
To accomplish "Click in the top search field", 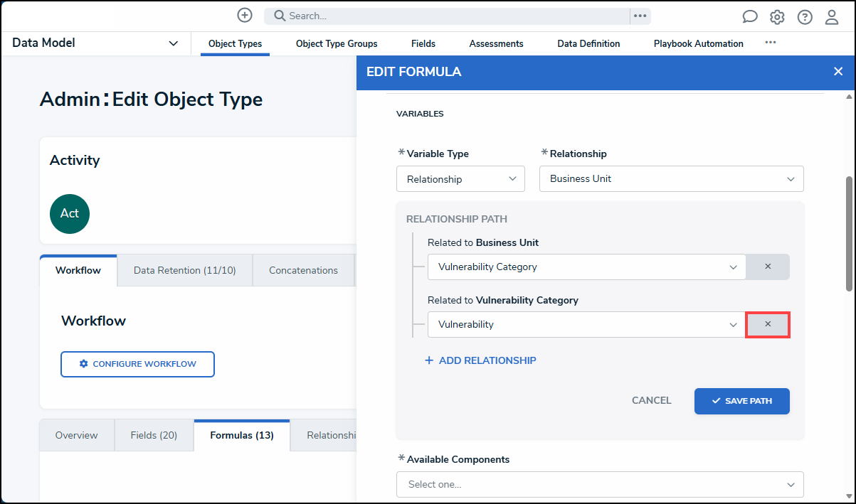I will point(447,16).
